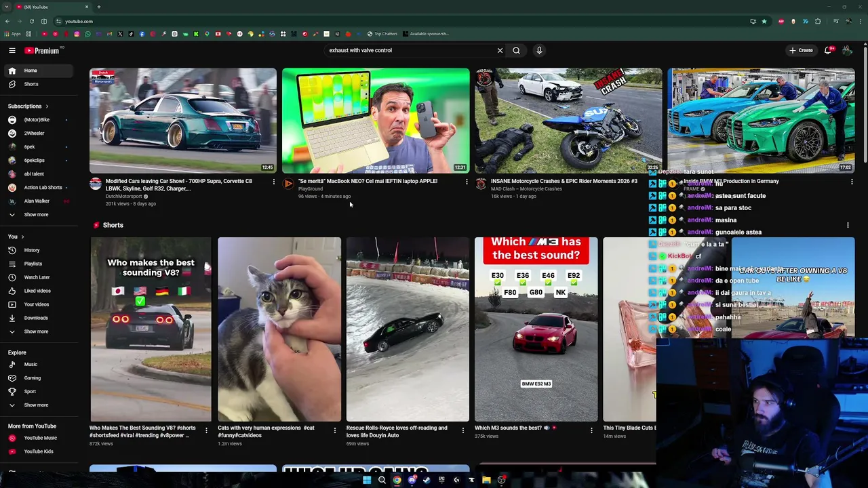Play the INSANE Motorcycle Crashes thumbnail

[x=568, y=121]
